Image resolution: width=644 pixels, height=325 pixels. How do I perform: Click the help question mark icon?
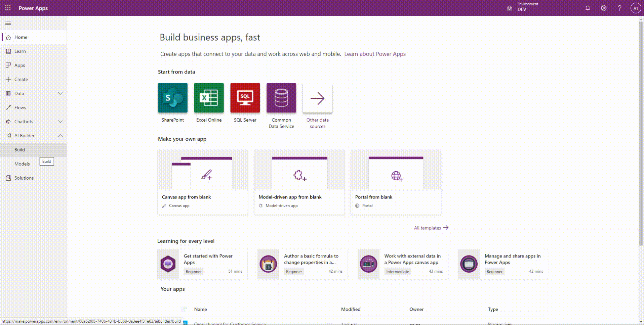tap(619, 8)
